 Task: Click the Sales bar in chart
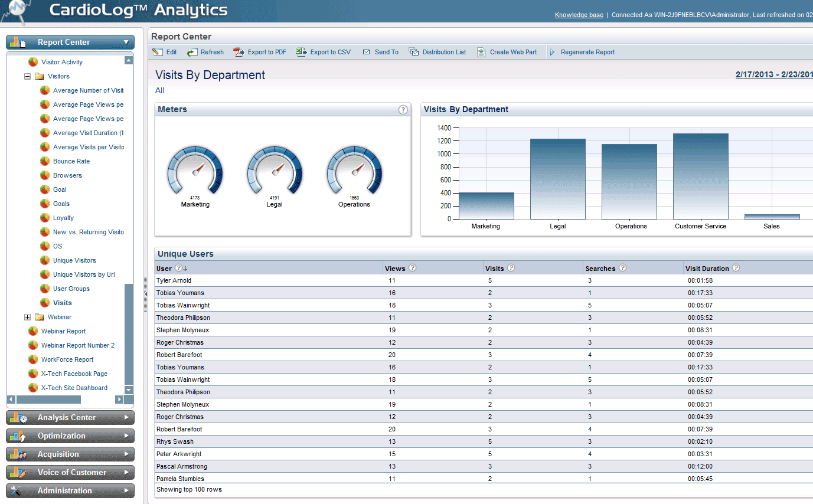point(772,217)
